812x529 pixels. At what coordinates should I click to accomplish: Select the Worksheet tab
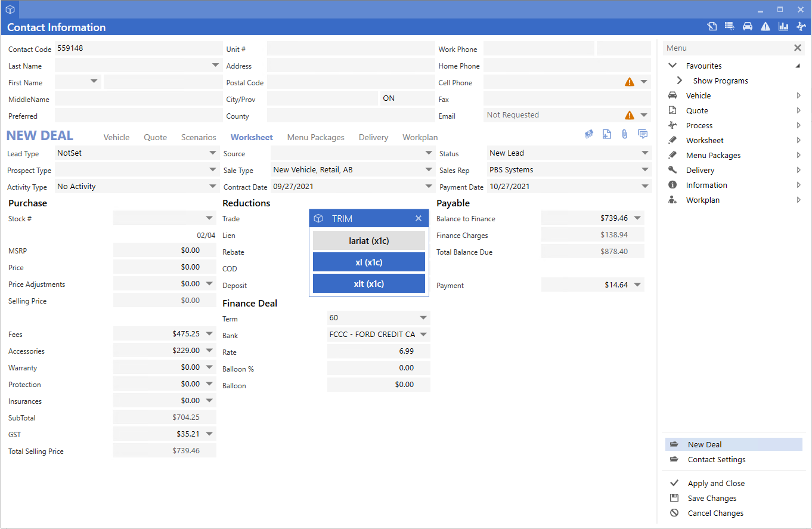pos(252,137)
